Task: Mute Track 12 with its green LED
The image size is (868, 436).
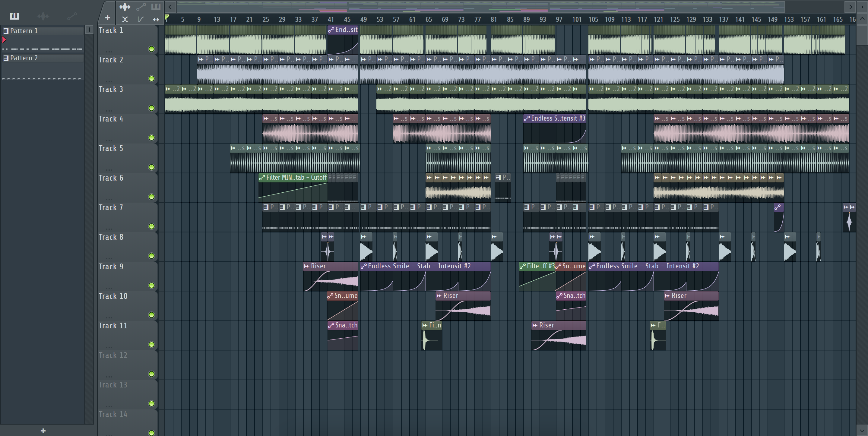Action: pos(152,374)
